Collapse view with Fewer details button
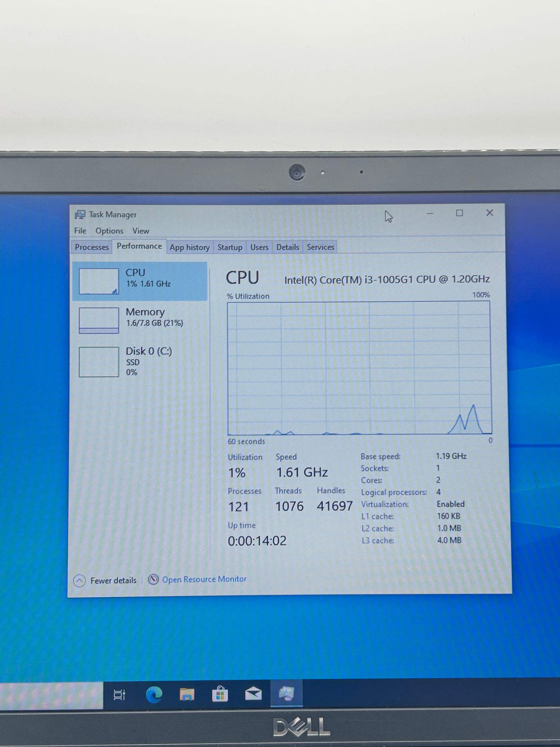Viewport: 560px width, 747px height. (105, 580)
